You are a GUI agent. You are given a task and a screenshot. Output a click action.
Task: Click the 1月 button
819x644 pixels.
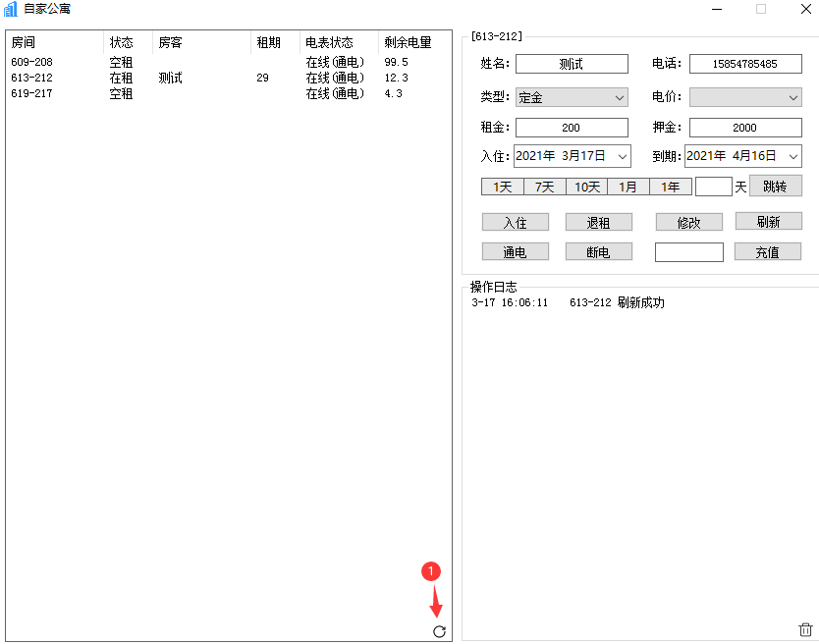[x=628, y=187]
